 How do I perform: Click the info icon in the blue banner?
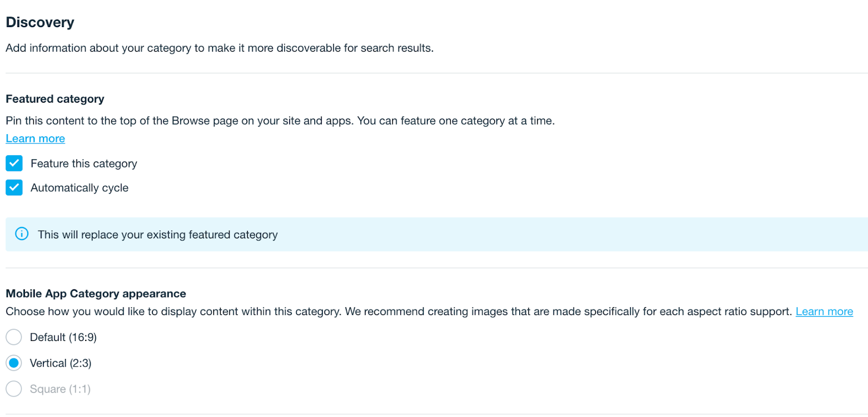(22, 234)
